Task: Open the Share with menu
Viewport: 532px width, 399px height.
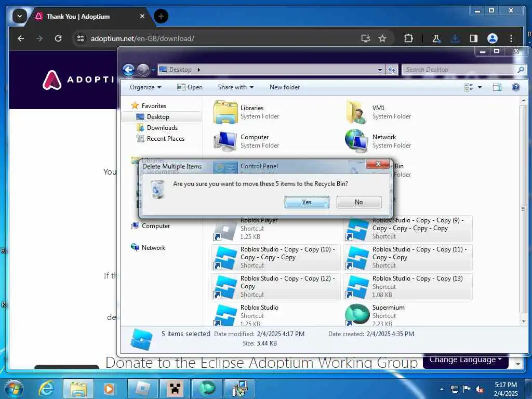Action: click(x=235, y=87)
